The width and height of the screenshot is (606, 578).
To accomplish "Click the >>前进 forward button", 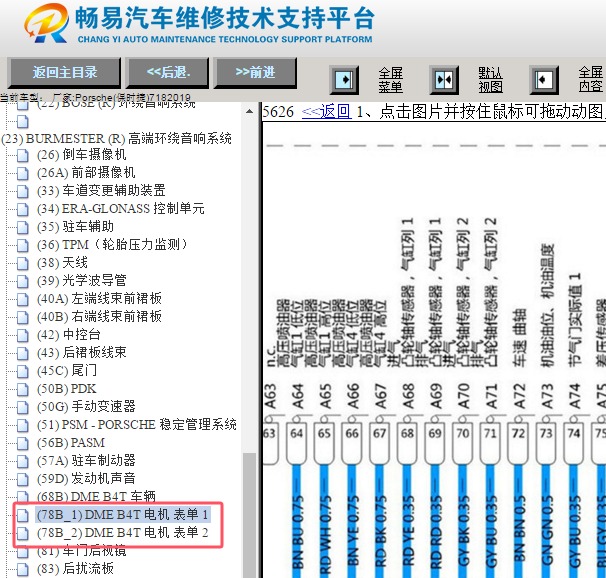I will pyautogui.click(x=255, y=73).
